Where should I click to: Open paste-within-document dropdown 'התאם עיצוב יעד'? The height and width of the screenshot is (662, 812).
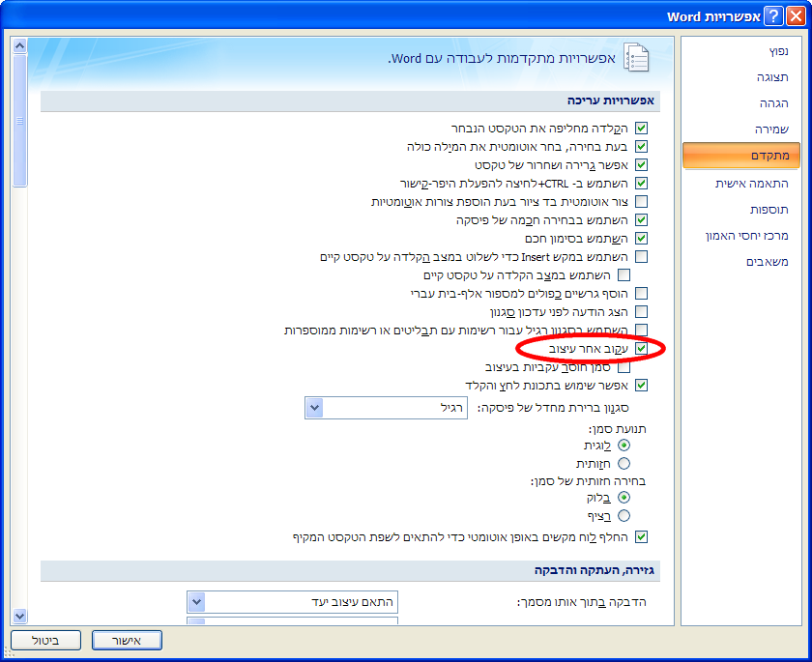292,602
